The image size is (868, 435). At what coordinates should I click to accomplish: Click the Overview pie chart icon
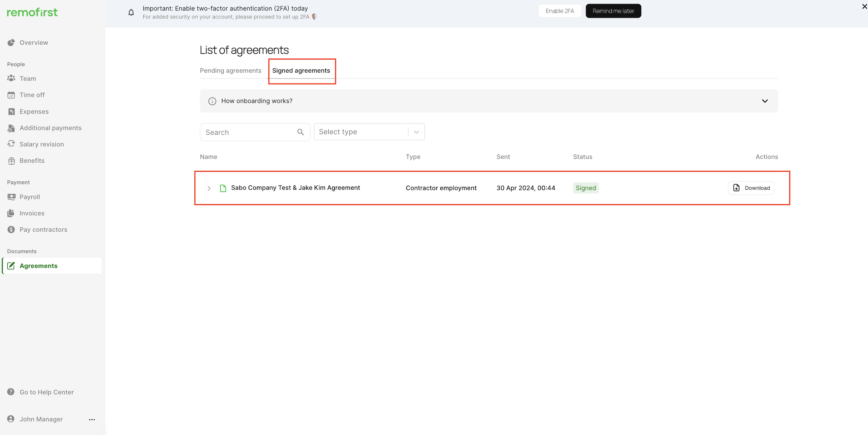tap(11, 43)
